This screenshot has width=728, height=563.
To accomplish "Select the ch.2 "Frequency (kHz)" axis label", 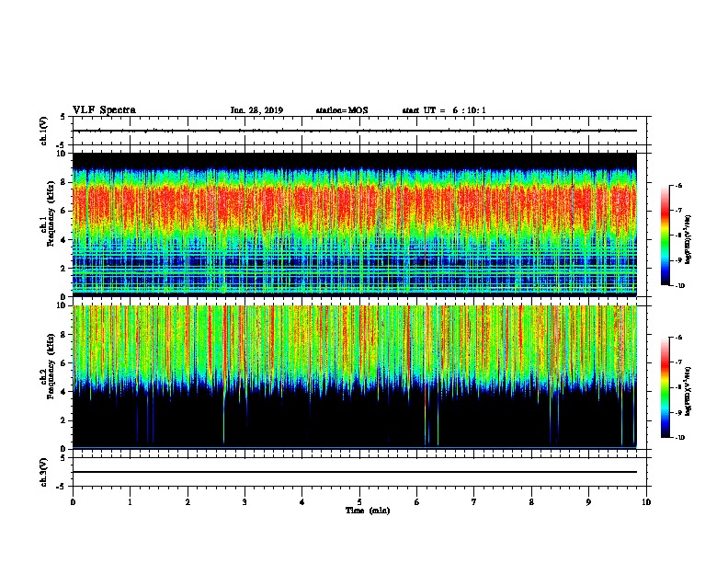I will click(x=51, y=366).
